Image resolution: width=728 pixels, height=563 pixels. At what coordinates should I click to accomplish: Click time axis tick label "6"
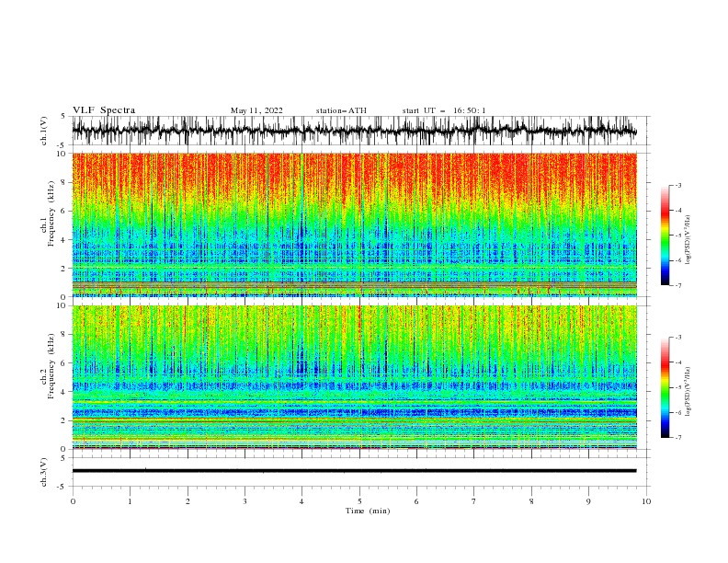pos(416,501)
